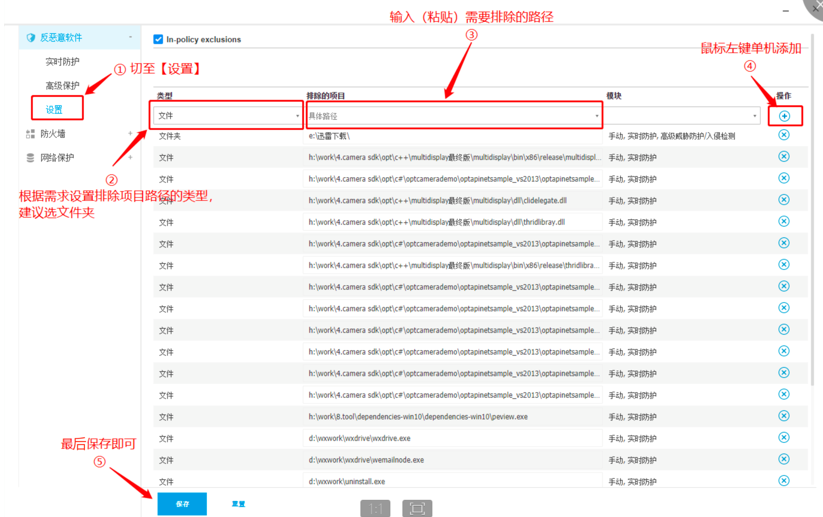823x517 pixels.
Task: Delete the wemailnode.exe exclusion entry
Action: tap(784, 459)
